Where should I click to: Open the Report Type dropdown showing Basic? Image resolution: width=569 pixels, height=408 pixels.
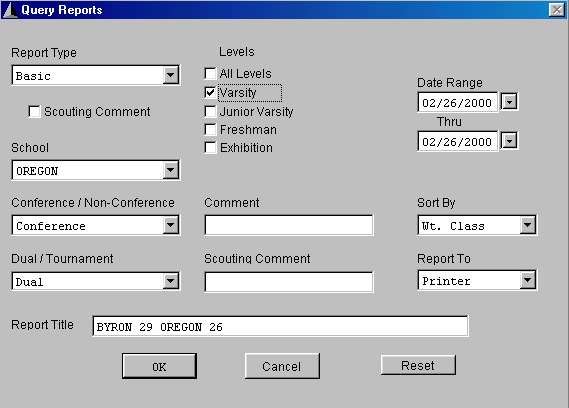click(170, 76)
